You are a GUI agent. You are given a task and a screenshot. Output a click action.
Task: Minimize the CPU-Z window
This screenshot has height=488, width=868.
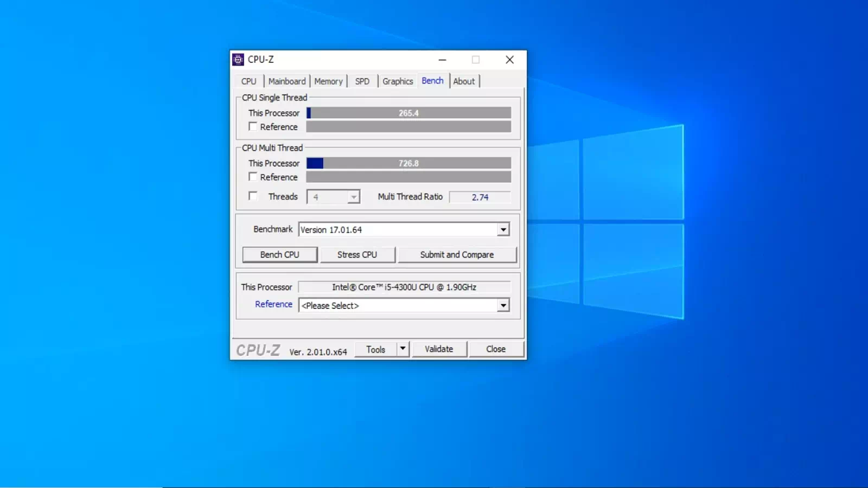tap(442, 60)
